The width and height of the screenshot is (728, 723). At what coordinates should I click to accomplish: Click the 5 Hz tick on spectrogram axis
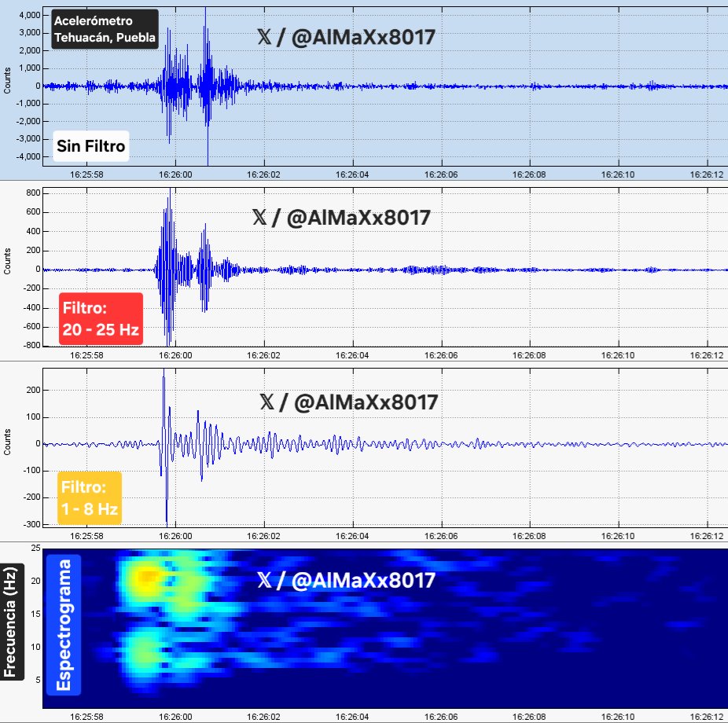(38, 680)
